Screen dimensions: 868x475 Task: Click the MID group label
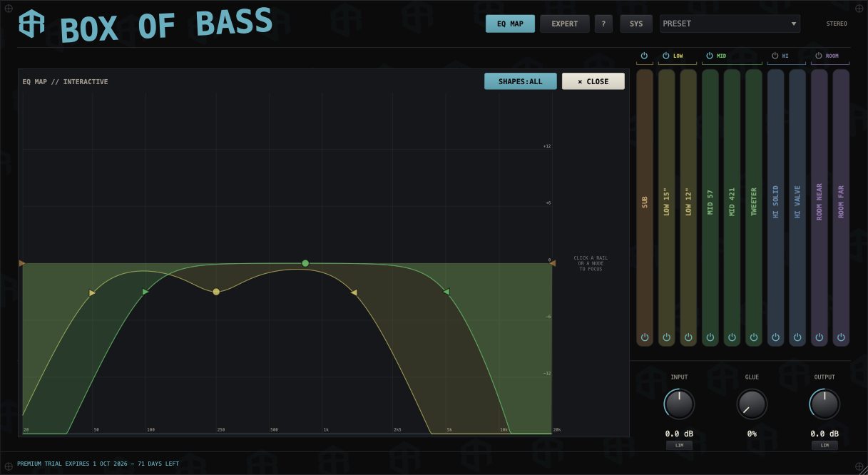coord(721,56)
